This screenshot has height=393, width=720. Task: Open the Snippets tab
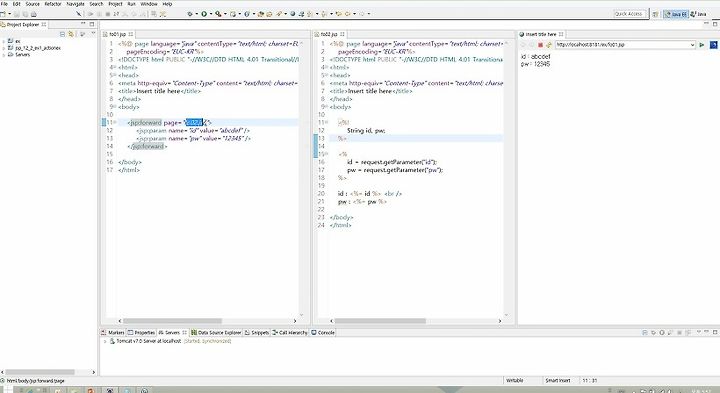(257, 332)
